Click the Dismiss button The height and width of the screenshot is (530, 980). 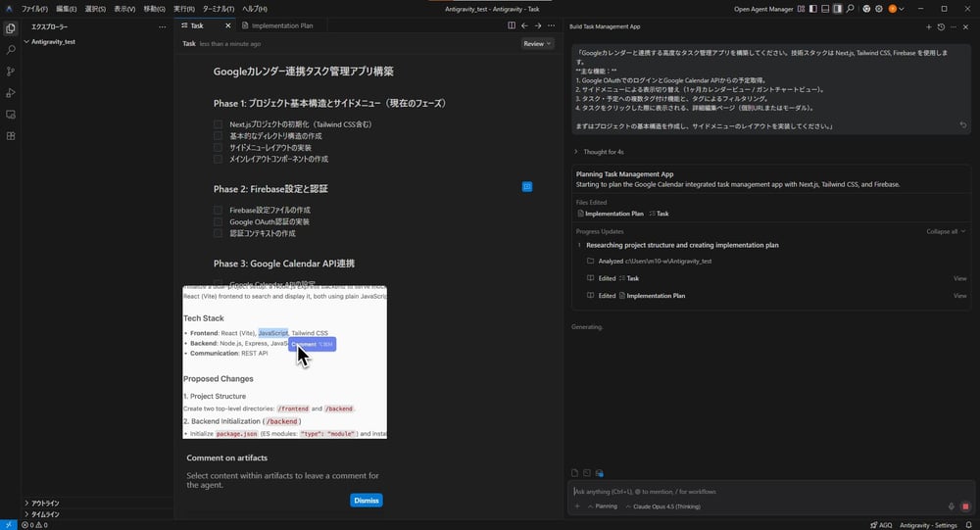click(366, 501)
